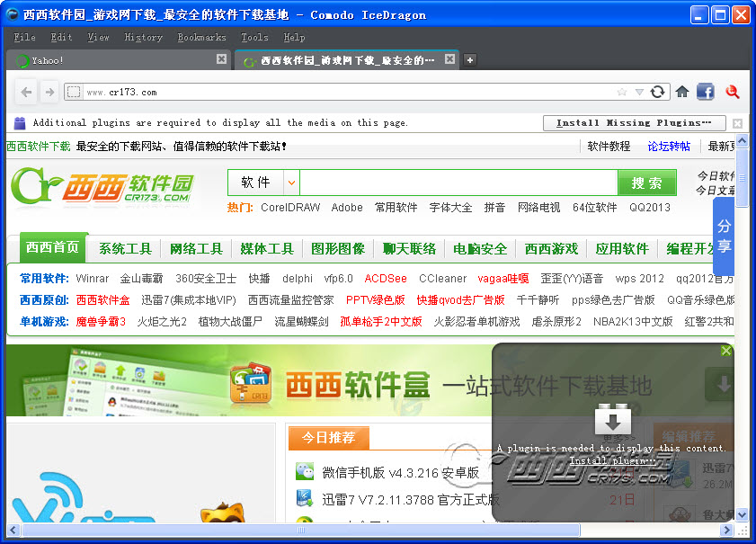The image size is (756, 544).
Task: Click the 西西软件下载 green link
Action: click(x=39, y=147)
